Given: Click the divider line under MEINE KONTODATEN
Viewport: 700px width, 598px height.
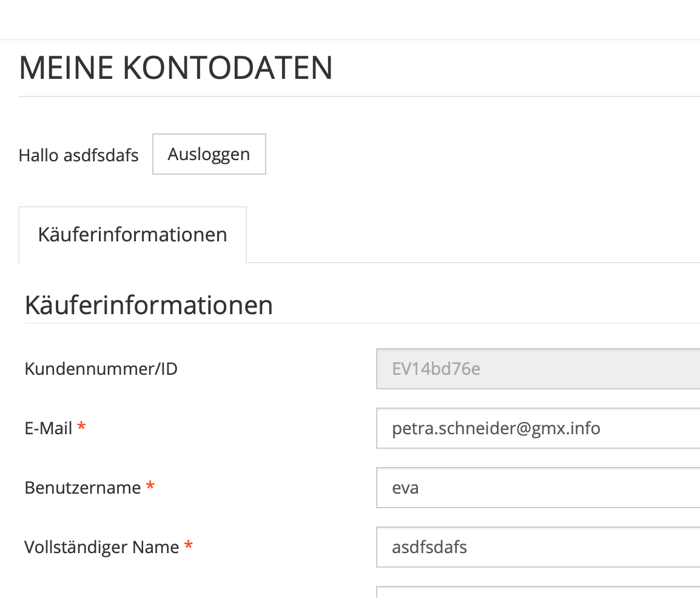Looking at the screenshot, I should pyautogui.click(x=358, y=96).
